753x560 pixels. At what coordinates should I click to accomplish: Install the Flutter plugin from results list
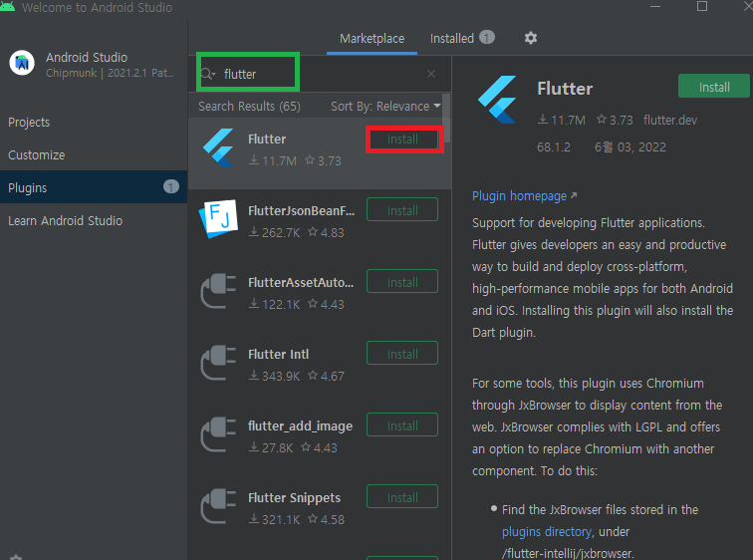402,140
